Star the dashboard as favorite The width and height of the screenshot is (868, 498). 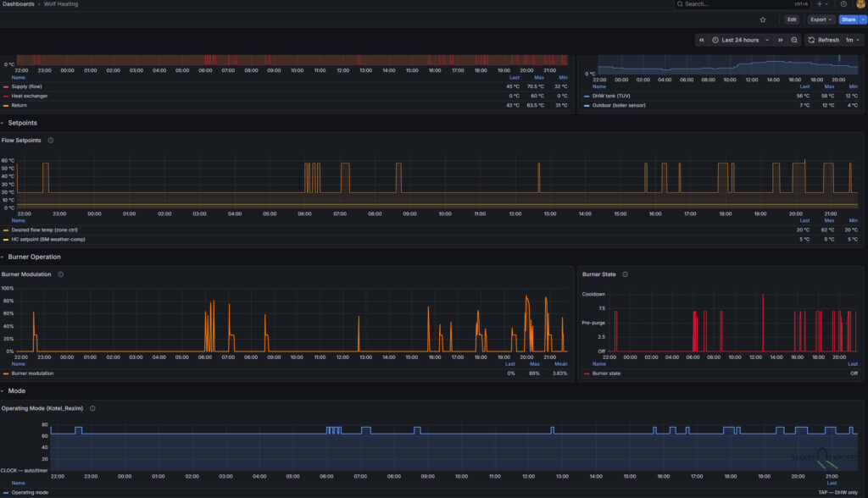(763, 19)
